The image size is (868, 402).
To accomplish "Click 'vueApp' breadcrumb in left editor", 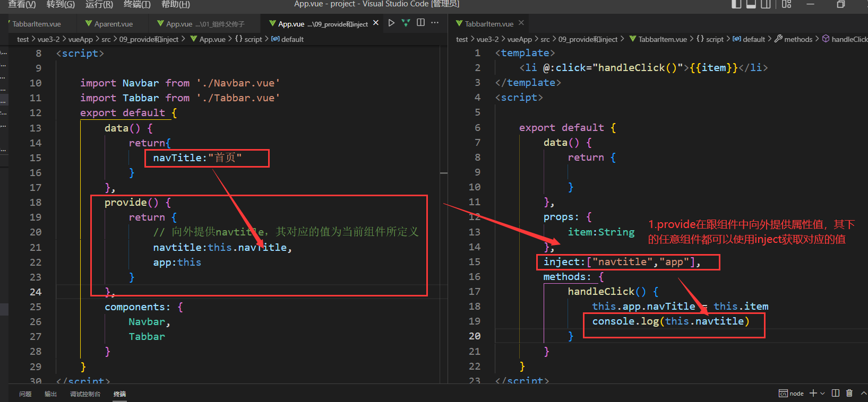I will [x=80, y=39].
